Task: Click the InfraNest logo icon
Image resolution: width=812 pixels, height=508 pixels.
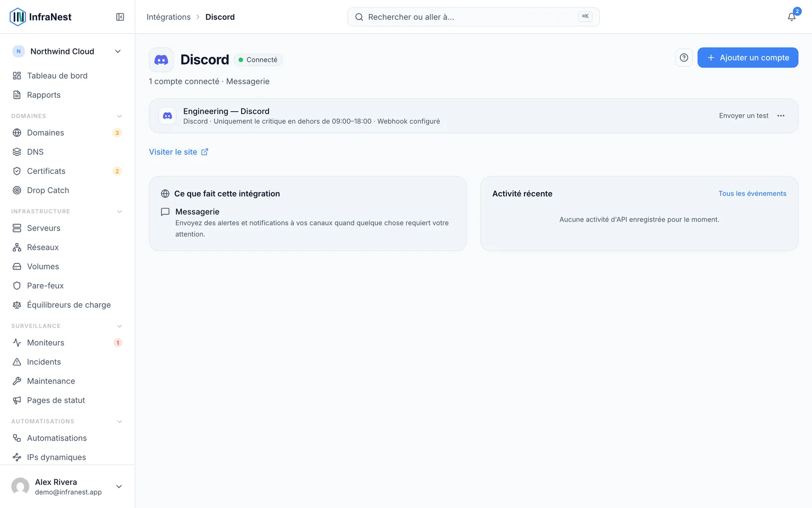Action: pos(18,17)
